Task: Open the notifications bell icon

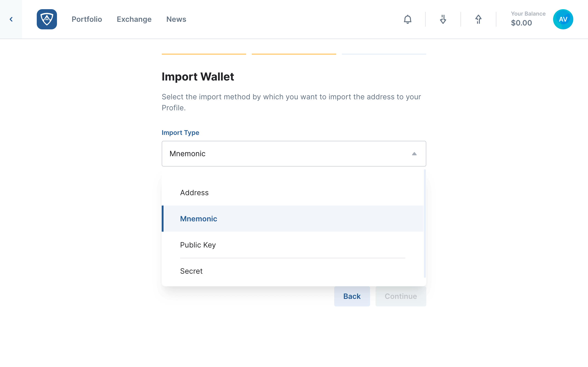Action: click(408, 19)
